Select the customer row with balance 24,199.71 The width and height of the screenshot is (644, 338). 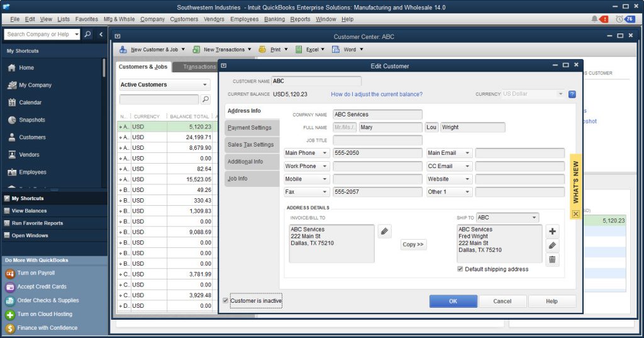pos(165,137)
